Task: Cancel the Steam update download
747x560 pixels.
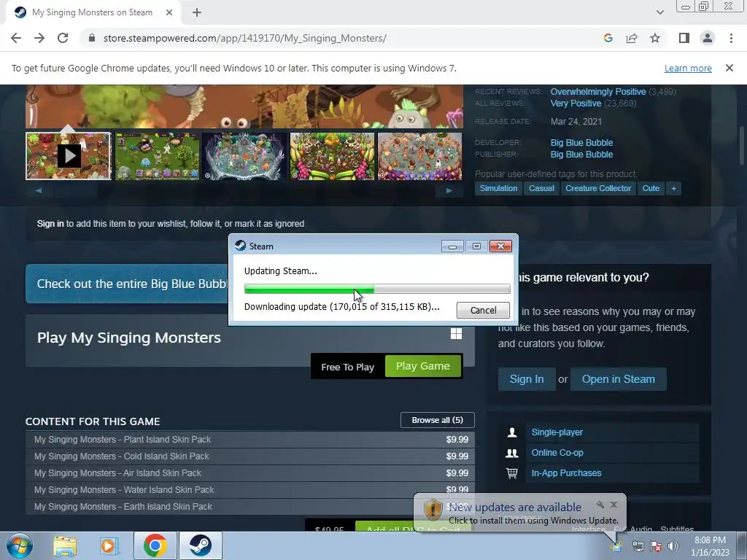Action: [483, 311]
